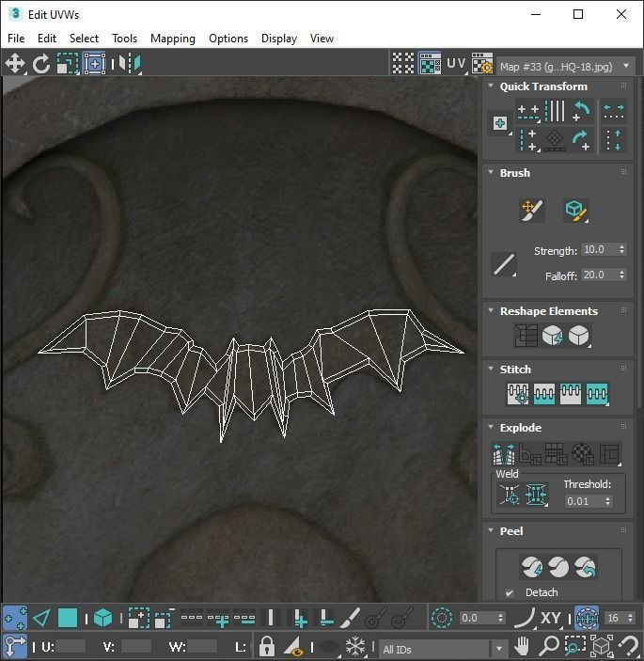The image size is (644, 661).
Task: Click the XY soft selection space button
Action: click(550, 619)
